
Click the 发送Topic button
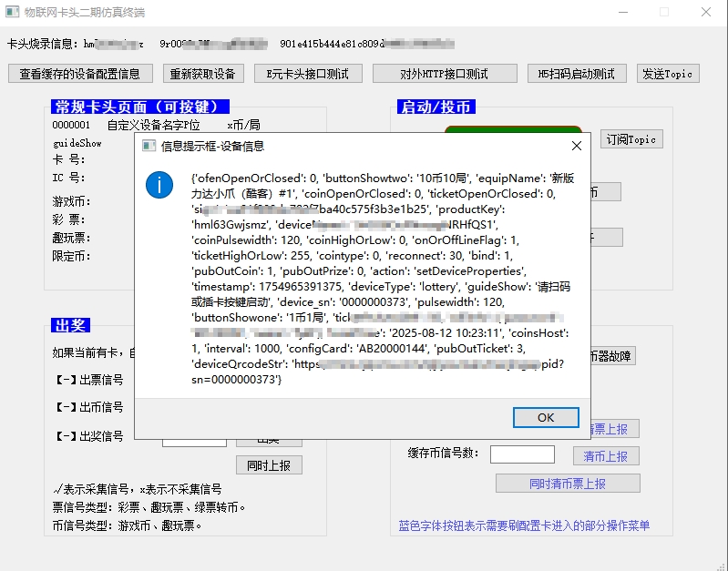coord(668,74)
